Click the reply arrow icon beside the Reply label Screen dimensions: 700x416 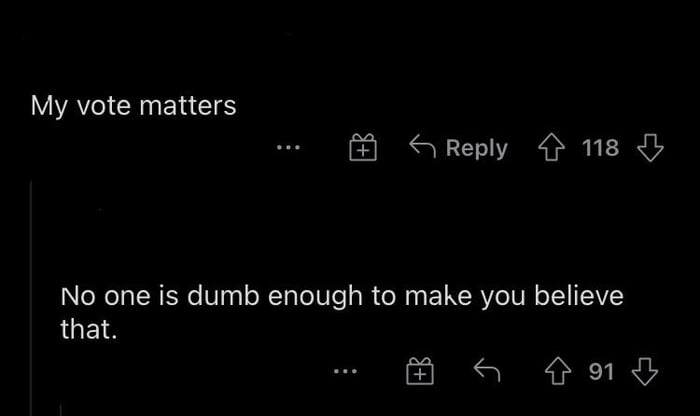point(423,148)
